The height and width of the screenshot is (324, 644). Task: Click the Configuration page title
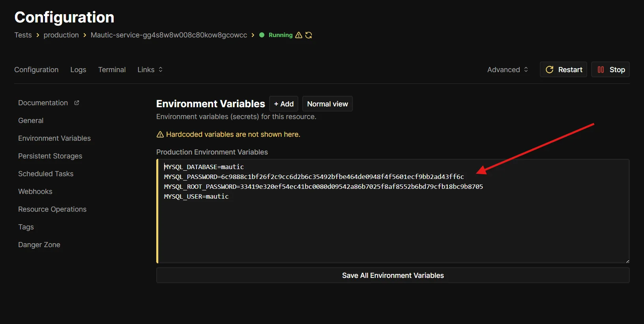tap(64, 17)
